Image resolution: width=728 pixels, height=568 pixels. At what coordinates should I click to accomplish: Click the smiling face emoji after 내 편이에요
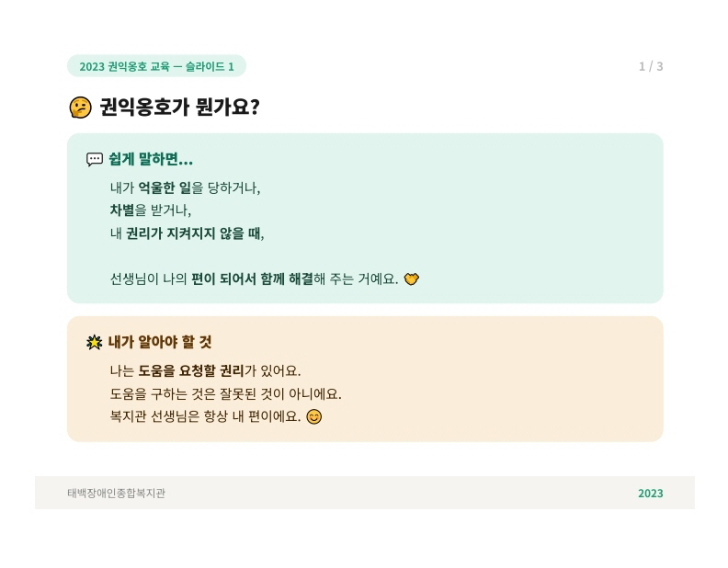pos(314,416)
